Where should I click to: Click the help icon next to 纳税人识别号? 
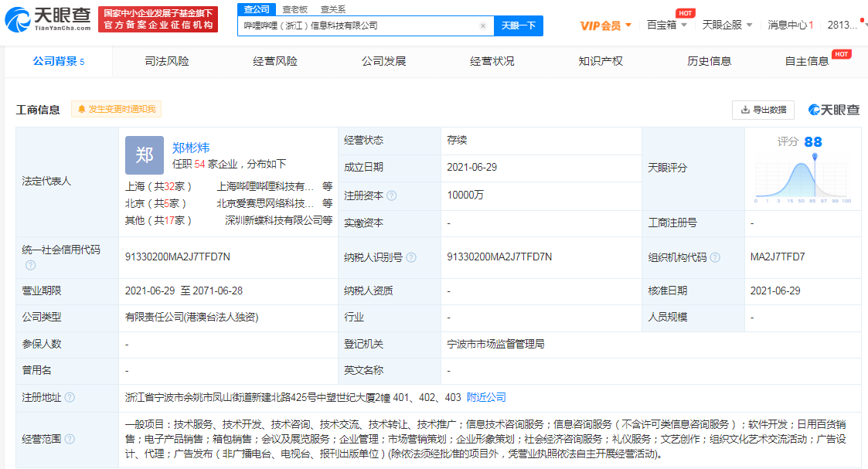point(410,257)
